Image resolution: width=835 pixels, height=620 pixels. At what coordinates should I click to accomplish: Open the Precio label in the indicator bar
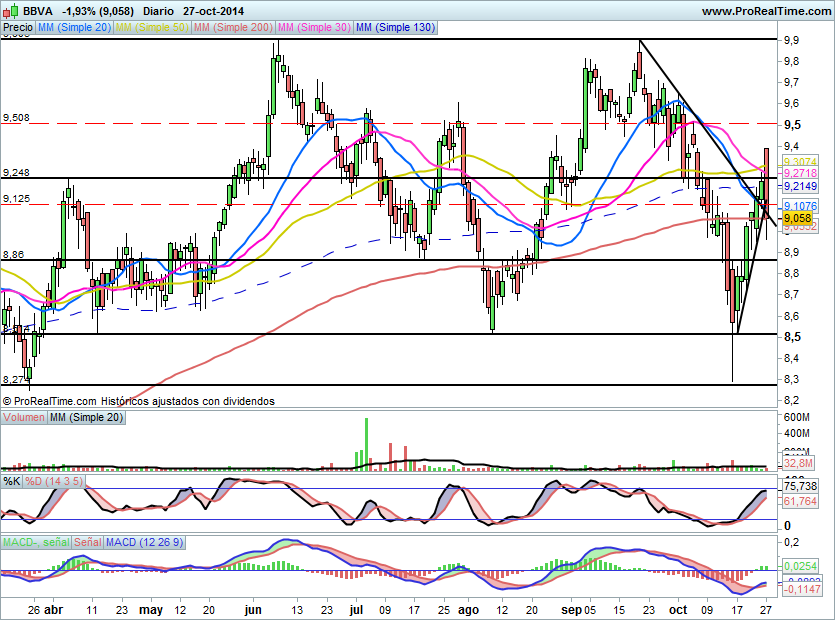point(17,28)
